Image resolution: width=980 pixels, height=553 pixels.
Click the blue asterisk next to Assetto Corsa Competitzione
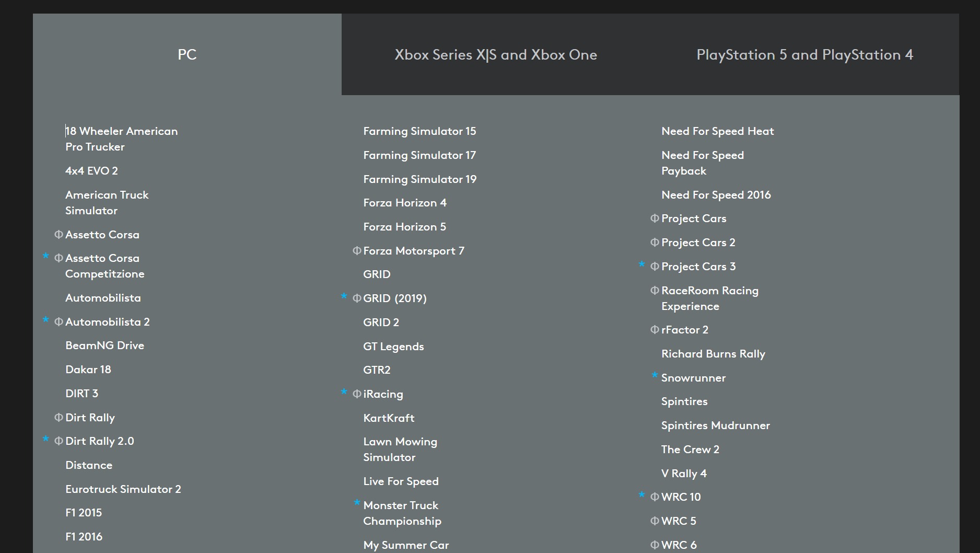(x=45, y=256)
